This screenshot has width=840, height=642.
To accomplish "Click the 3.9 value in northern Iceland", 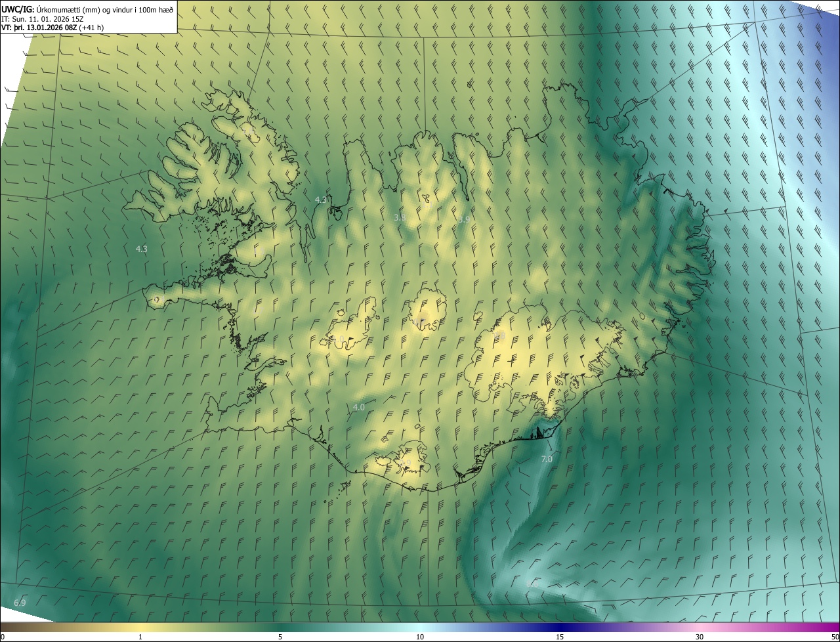I will click(463, 219).
